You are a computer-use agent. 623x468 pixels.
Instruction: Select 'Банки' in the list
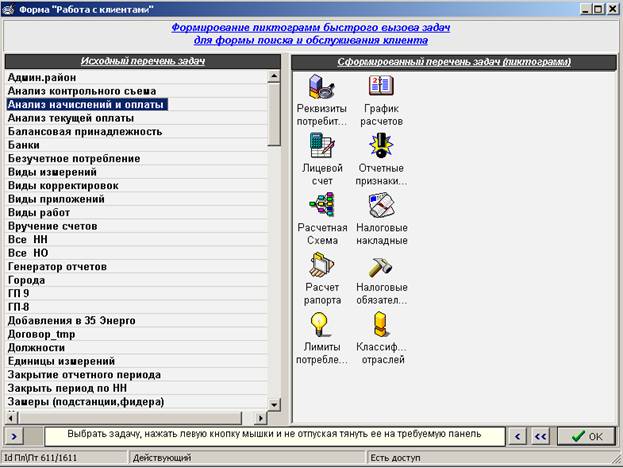point(136,145)
